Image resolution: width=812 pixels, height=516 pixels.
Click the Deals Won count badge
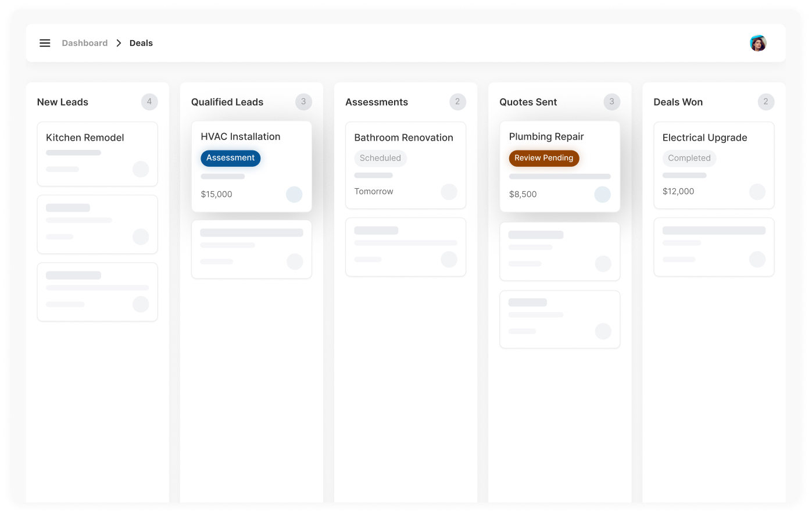[x=766, y=102]
